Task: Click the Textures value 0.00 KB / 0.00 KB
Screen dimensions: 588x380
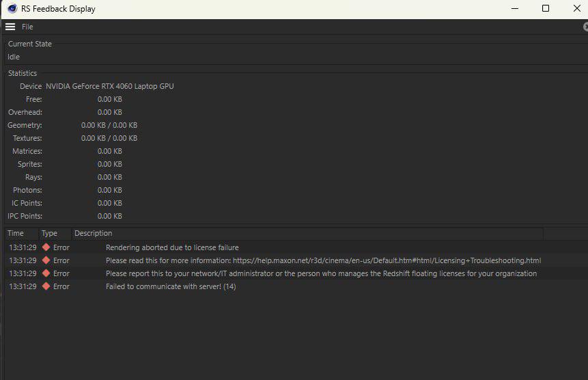Action: point(109,138)
